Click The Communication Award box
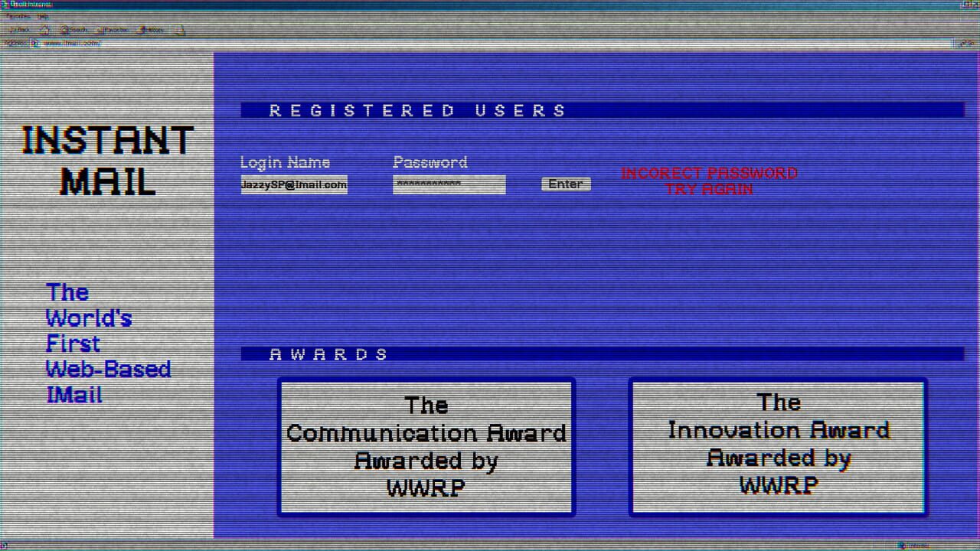 (426, 447)
